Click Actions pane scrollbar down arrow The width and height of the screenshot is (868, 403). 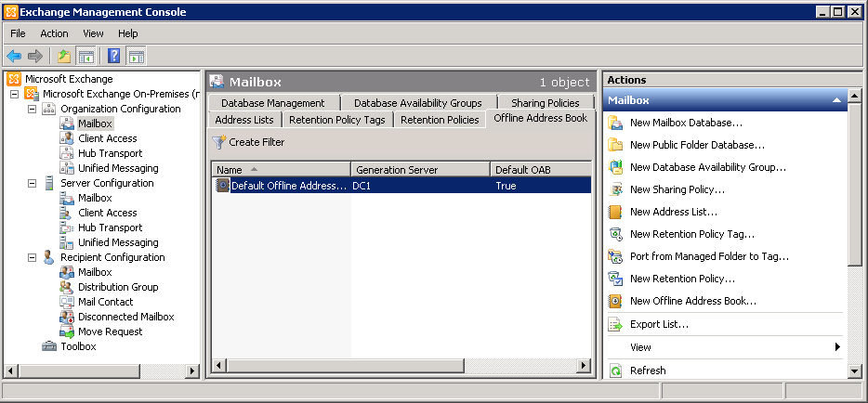click(x=854, y=370)
